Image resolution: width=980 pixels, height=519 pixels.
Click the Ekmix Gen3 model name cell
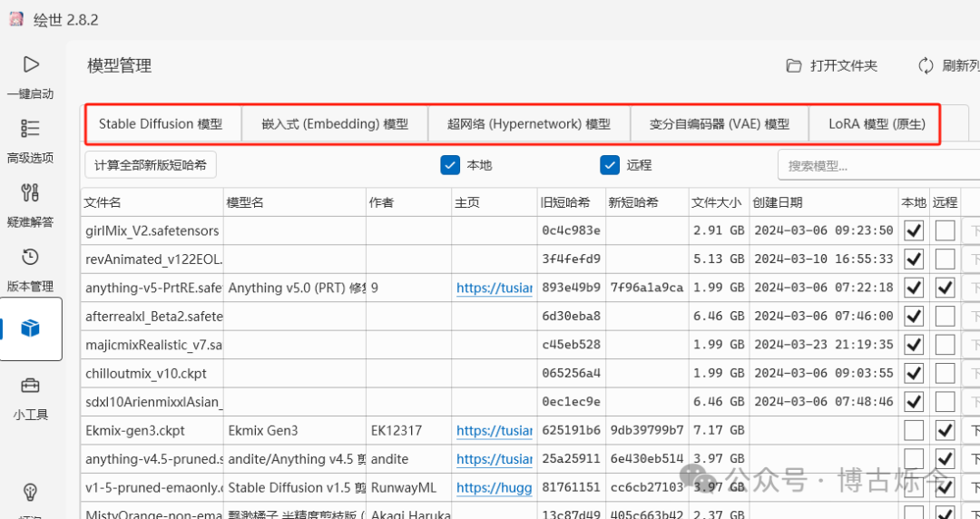pyautogui.click(x=295, y=430)
